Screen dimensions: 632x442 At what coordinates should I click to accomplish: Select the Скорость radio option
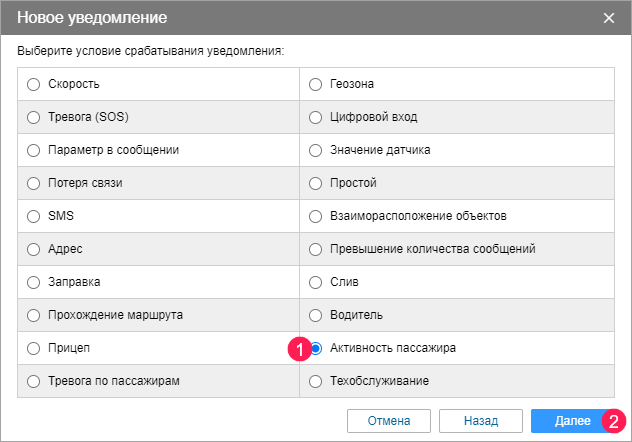tap(34, 84)
